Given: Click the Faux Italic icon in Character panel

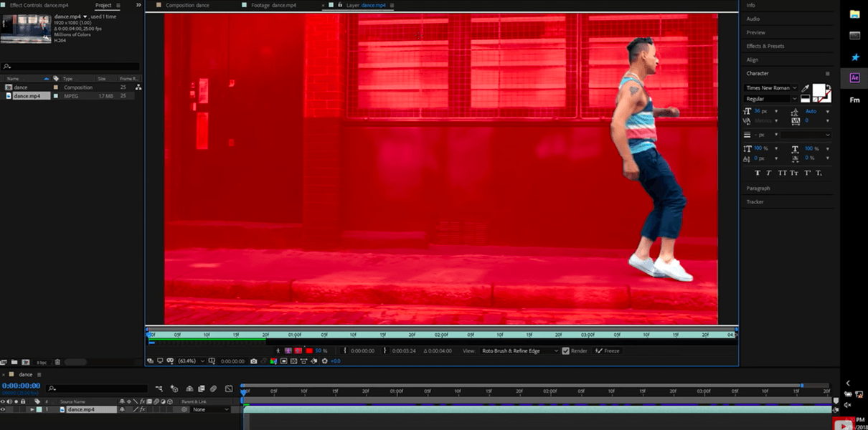Looking at the screenshot, I should click(x=769, y=173).
